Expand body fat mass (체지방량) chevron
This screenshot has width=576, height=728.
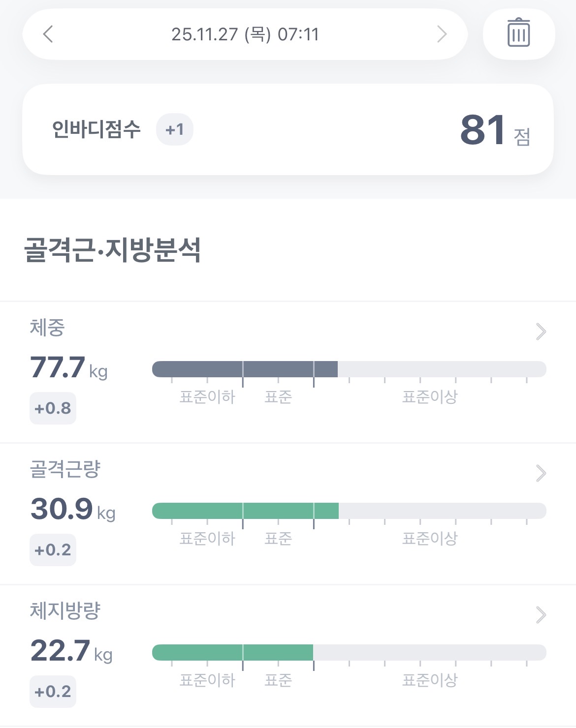pyautogui.click(x=541, y=615)
